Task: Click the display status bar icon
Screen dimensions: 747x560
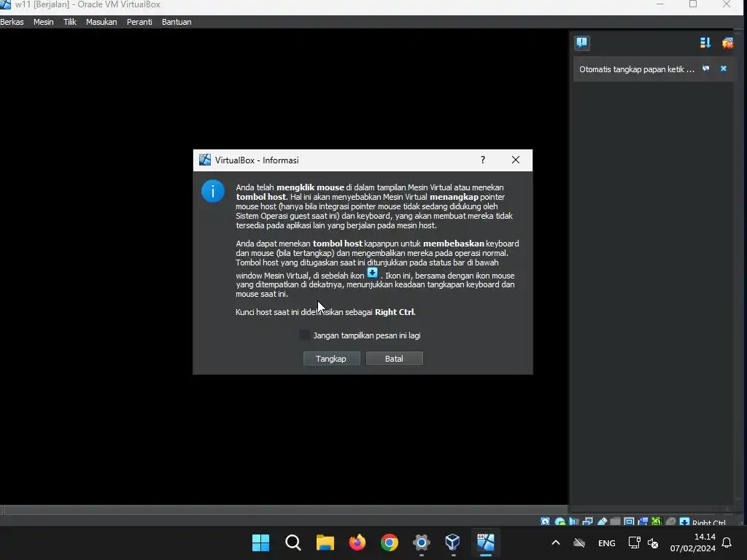Action: 629,521
